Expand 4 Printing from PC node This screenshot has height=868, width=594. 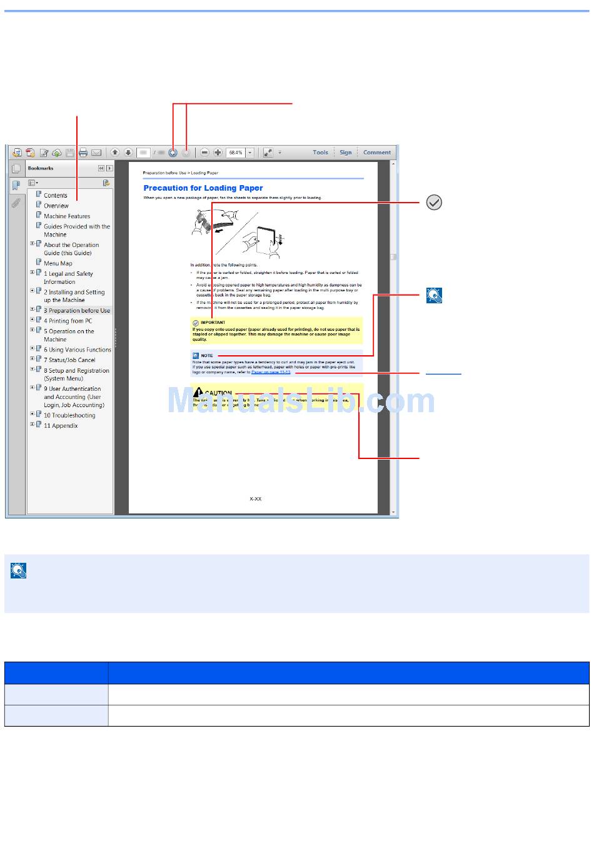(33, 320)
